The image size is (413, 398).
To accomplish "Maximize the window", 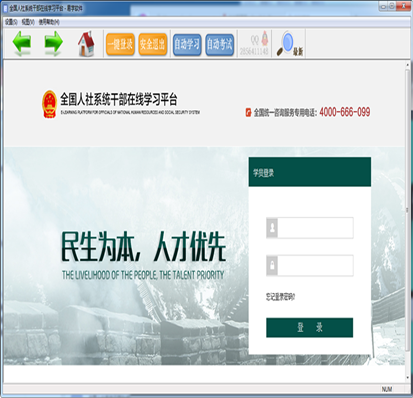I will [x=392, y=6].
